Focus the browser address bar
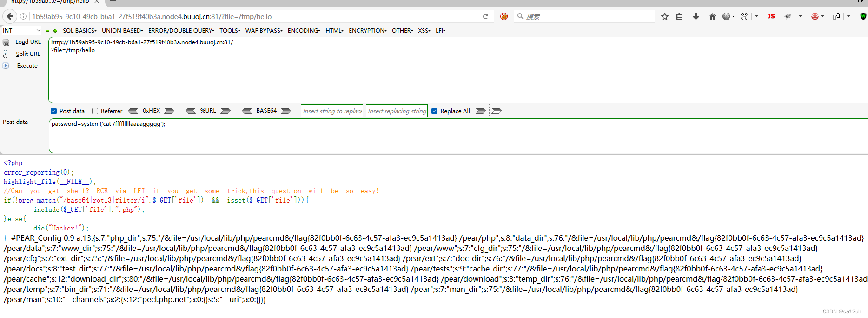Screen dimensions: 868x318 coord(253,16)
